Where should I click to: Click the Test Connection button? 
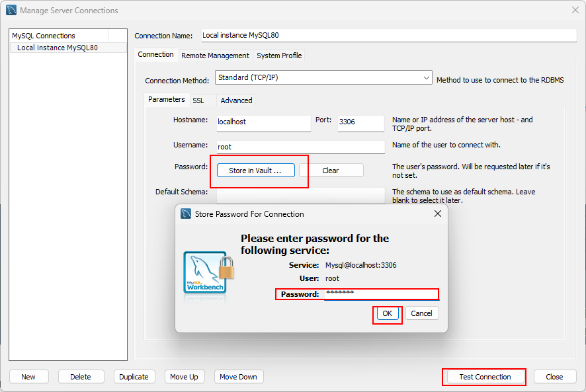point(485,377)
